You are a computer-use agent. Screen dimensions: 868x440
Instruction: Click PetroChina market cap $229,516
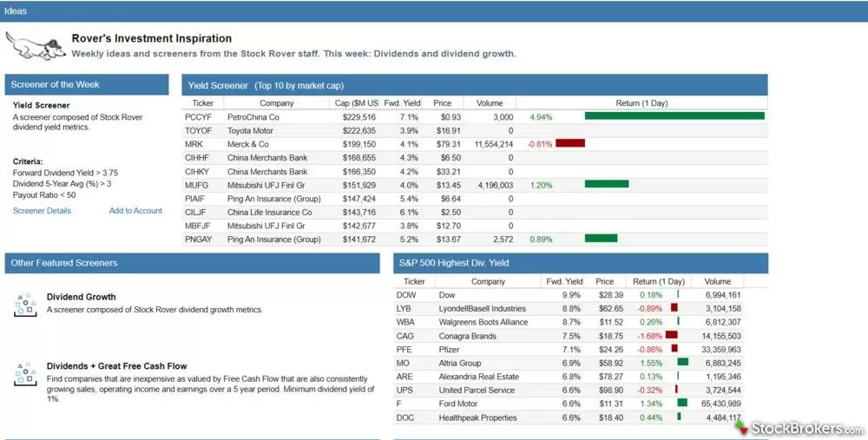(358, 117)
